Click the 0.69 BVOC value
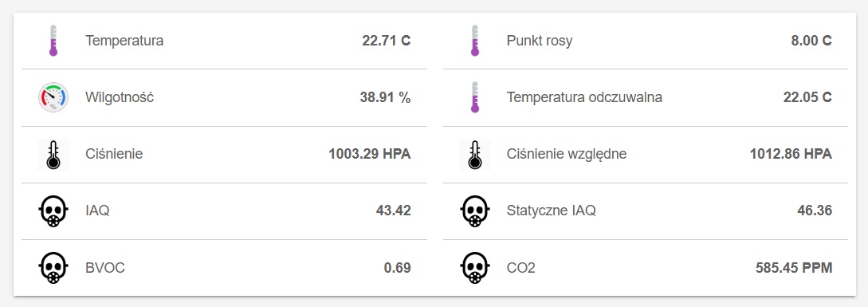The width and height of the screenshot is (868, 307). pyautogui.click(x=398, y=268)
